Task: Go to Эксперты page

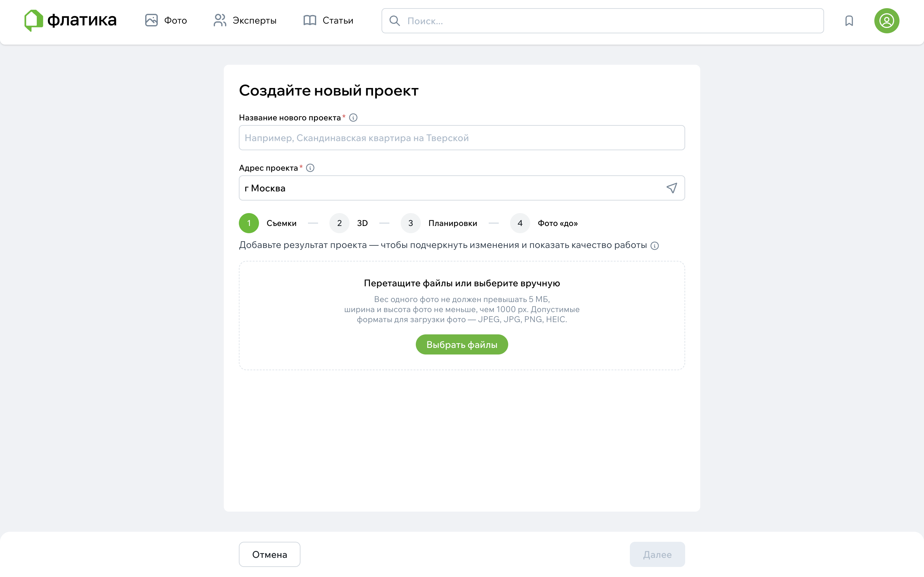Action: (245, 20)
